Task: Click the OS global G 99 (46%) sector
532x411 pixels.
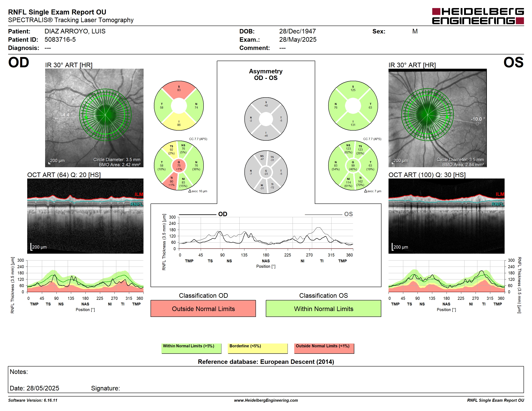Action: tap(353, 166)
